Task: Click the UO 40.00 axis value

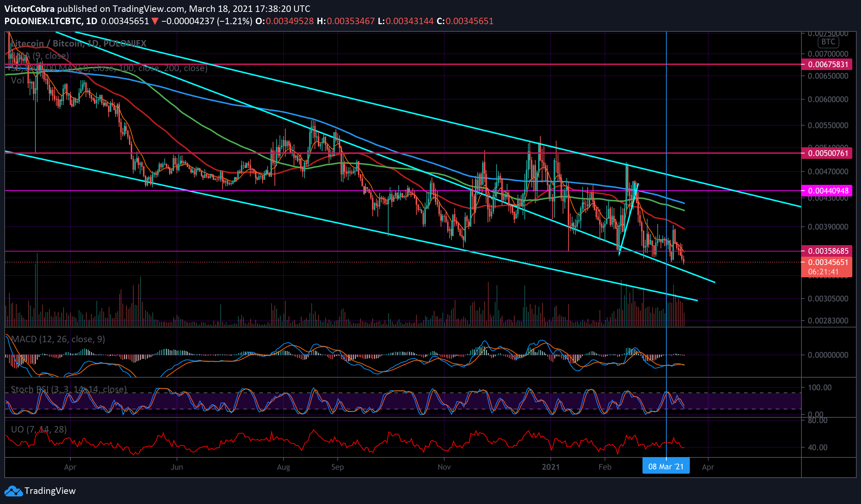Action: pos(818,447)
